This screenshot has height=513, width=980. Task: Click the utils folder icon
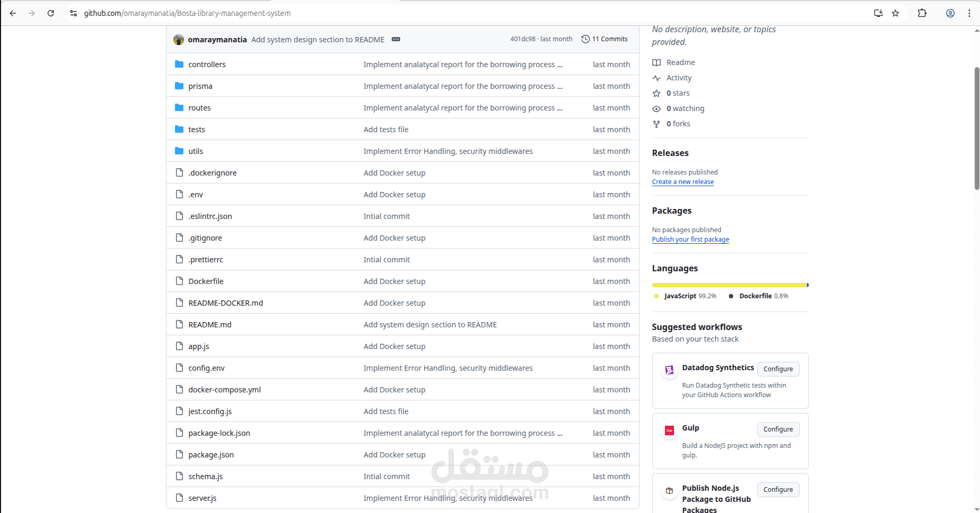(x=179, y=151)
